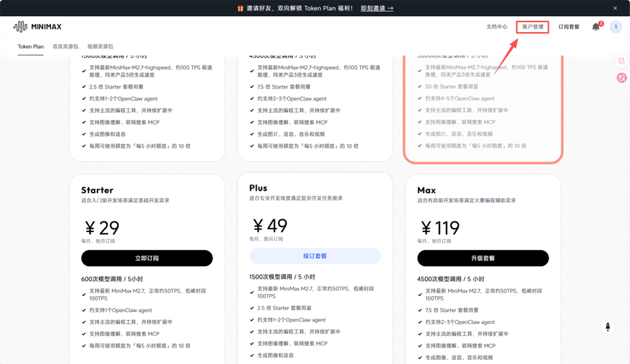This screenshot has height=364, width=630.
Task: Click '适合有高级开发场景满足大量编程辅助需求' description
Action: (467, 201)
